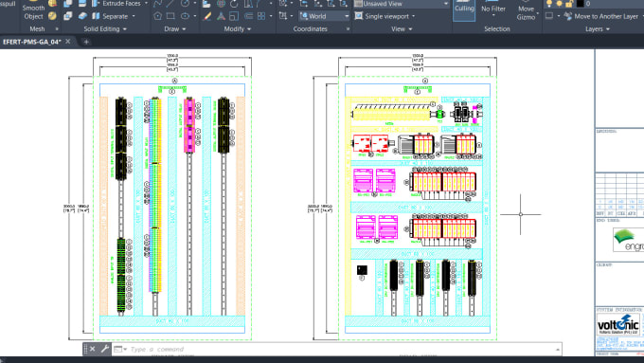Expand the Draw panel
Image resolution: width=644 pixels, height=363 pixels.
pos(175,28)
